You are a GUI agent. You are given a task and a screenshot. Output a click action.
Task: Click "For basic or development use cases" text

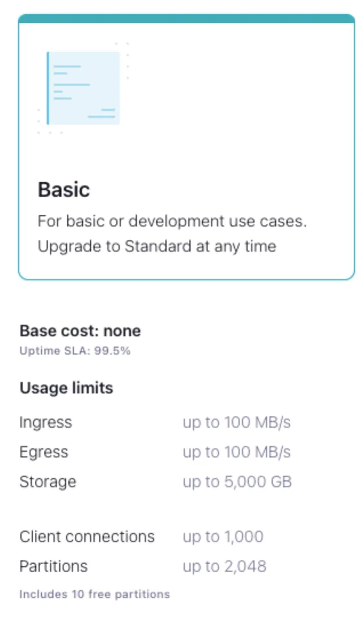tap(172, 222)
